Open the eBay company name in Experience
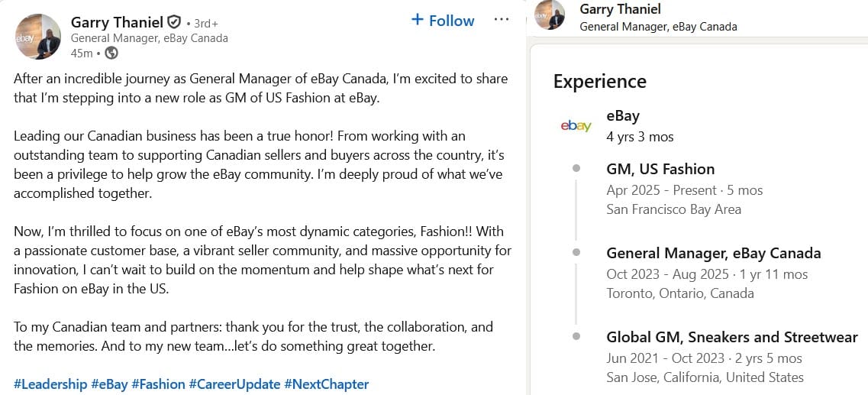Viewport: 868px width, 395px height. (x=622, y=116)
